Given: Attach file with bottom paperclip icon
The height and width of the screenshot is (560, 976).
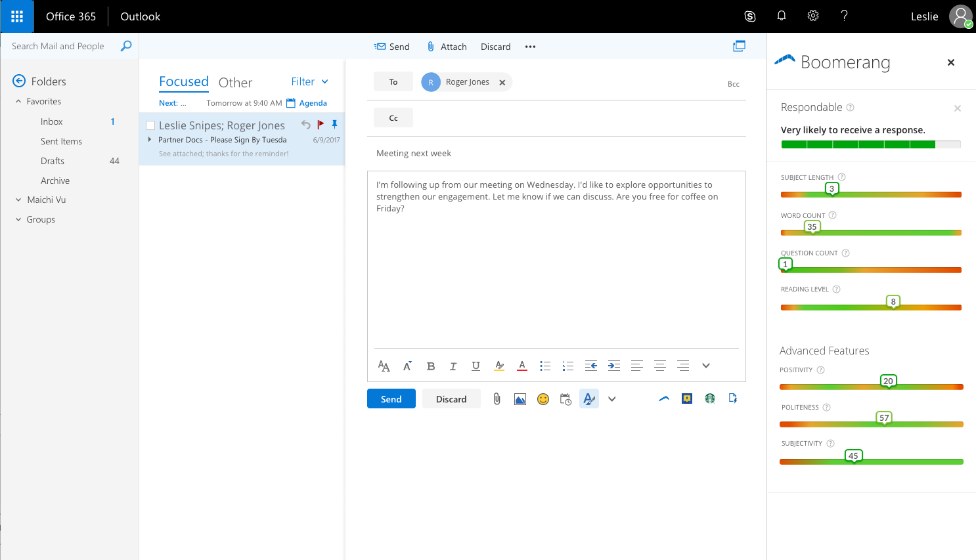Looking at the screenshot, I should [x=497, y=398].
